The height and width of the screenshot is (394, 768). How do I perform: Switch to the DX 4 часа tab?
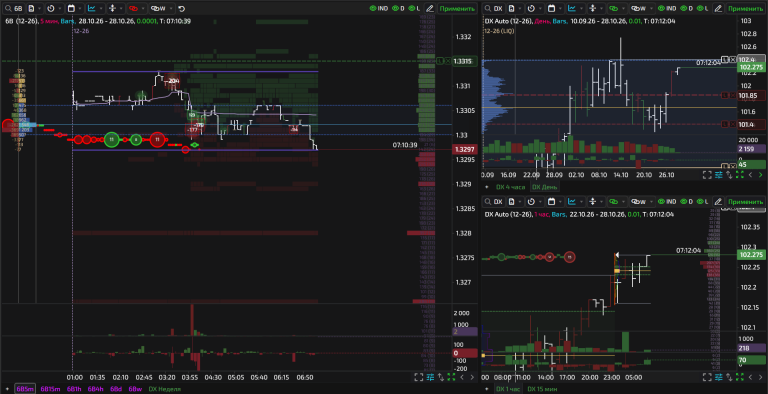(510, 187)
